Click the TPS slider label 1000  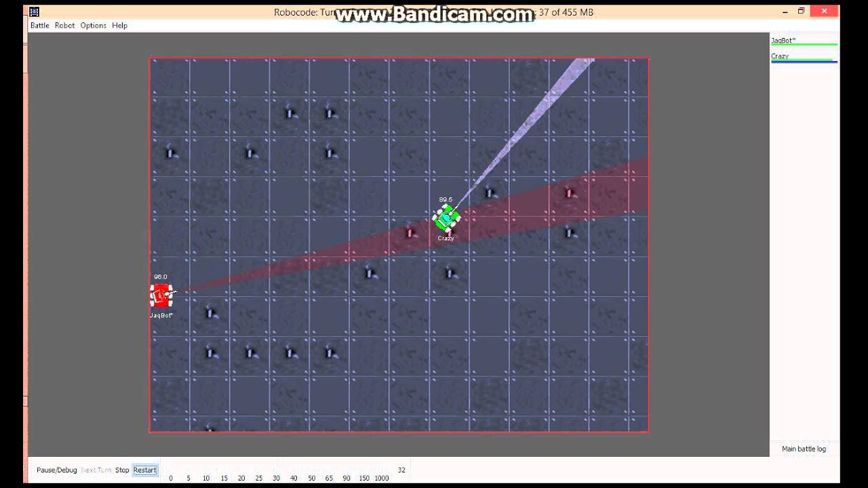tap(382, 479)
